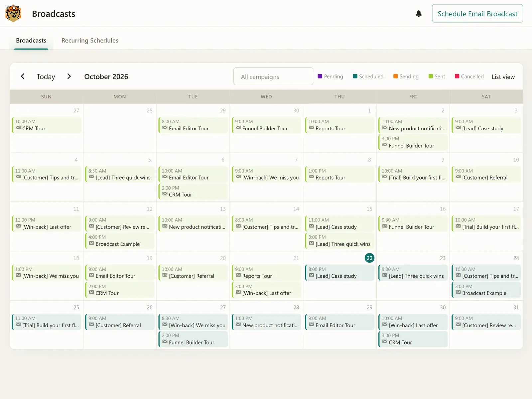This screenshot has width=532, height=399.
Task: Open 3:00 PM Funnel Builder Tour on Oct 2
Action: click(x=413, y=142)
